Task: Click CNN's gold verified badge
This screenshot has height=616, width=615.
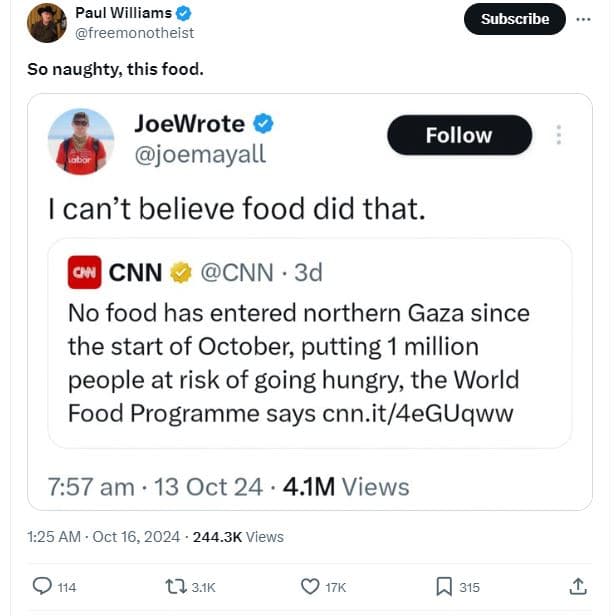Action: click(180, 272)
